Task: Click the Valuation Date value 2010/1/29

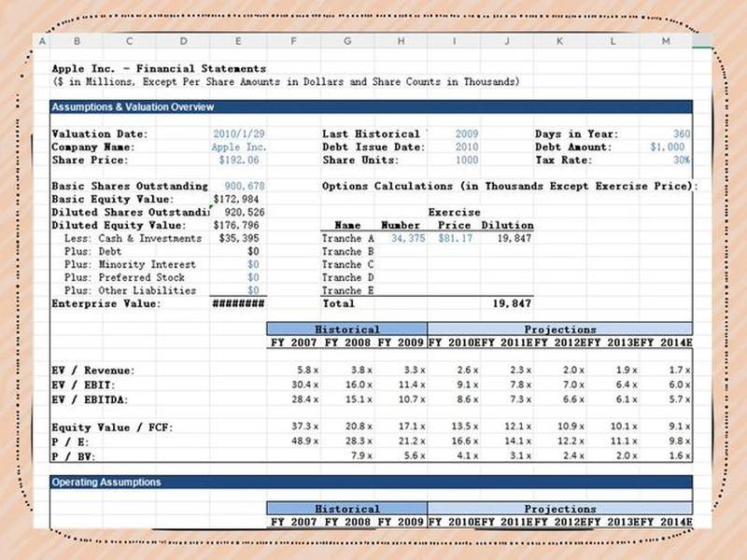Action: [x=239, y=134]
